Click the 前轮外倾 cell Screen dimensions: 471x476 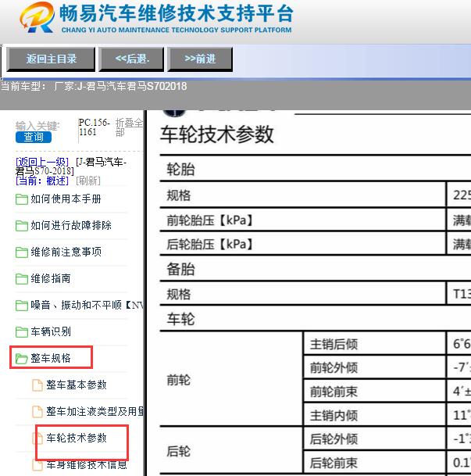[x=375, y=367]
